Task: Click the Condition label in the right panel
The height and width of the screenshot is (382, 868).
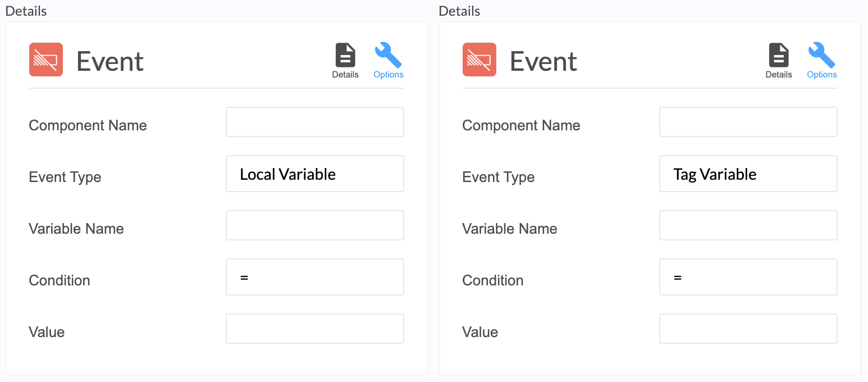Action: (x=493, y=280)
